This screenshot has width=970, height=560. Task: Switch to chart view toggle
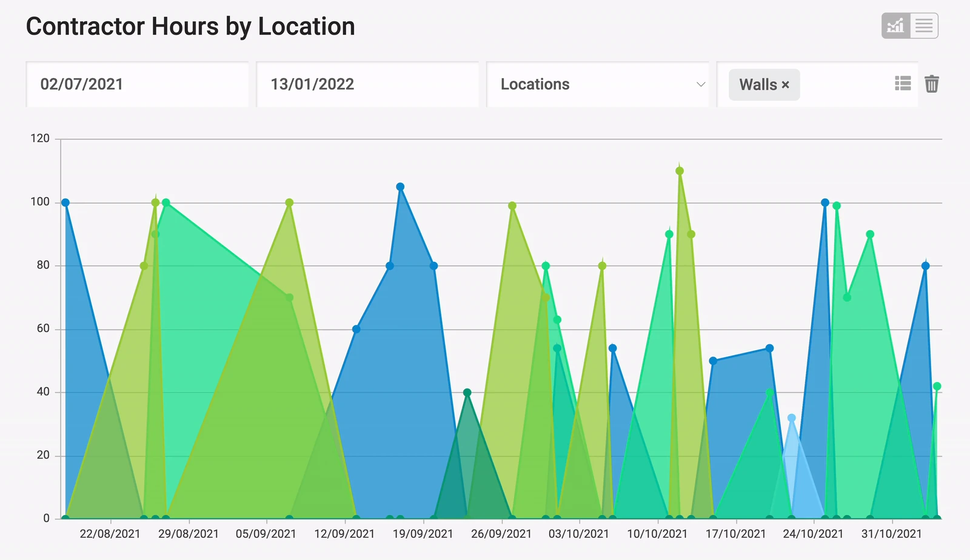click(x=895, y=26)
